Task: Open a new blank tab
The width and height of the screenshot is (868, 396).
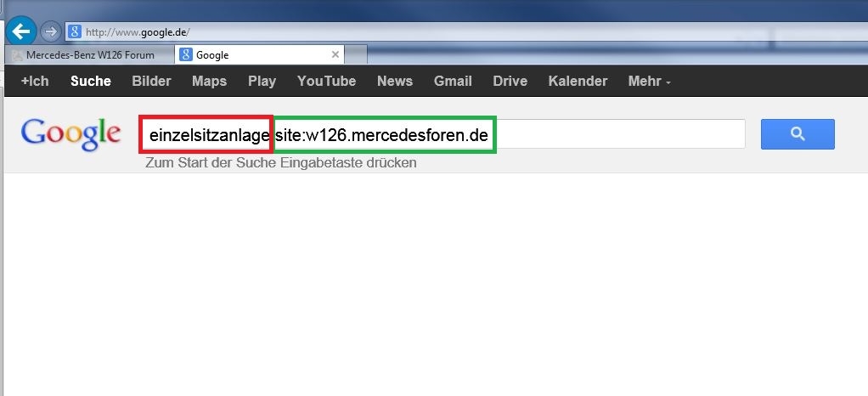Action: tap(356, 55)
